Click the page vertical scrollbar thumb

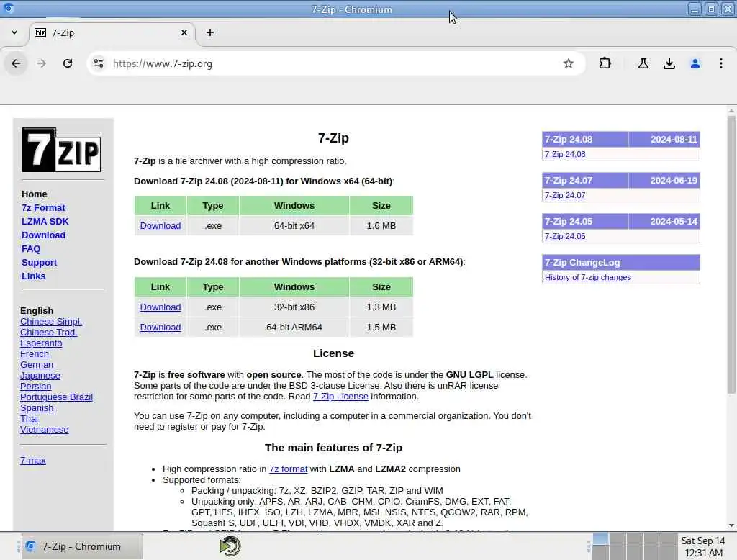pyautogui.click(x=731, y=254)
